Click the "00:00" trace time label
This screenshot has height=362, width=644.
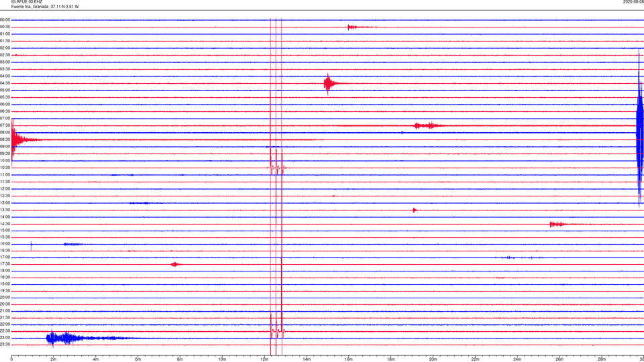[x=5, y=19]
